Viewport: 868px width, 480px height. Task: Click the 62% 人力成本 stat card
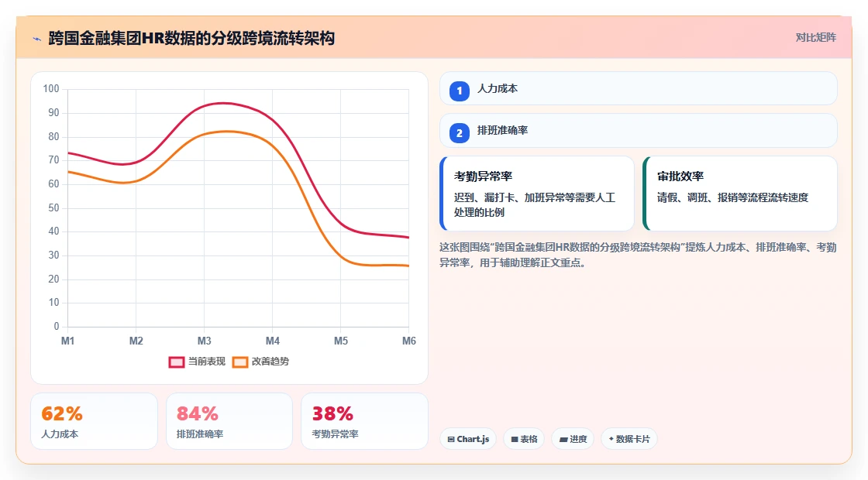click(94, 421)
